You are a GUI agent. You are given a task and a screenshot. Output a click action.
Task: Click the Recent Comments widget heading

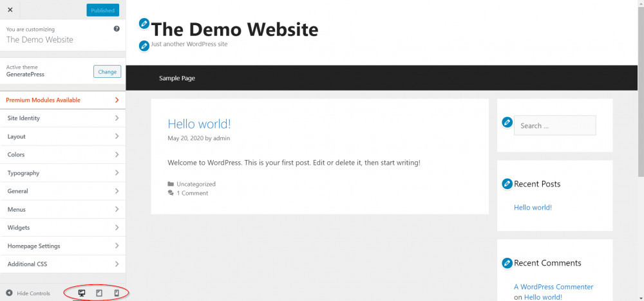coord(547,263)
